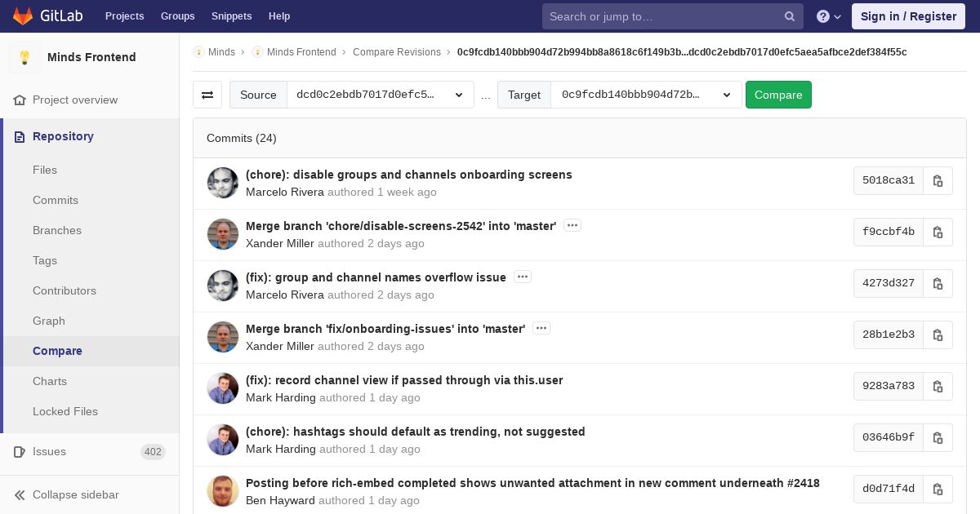Focus the Search or jump to field
This screenshot has height=514, width=980.
[661, 16]
